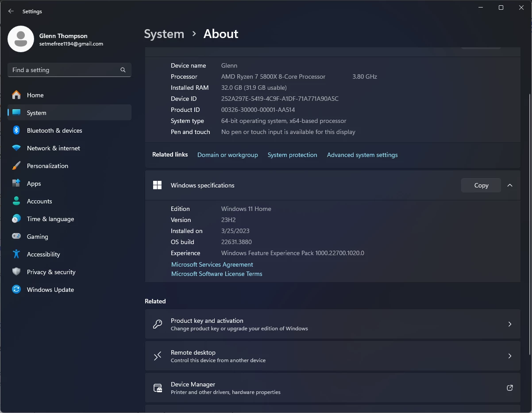Open Remote desktop chevron arrow
This screenshot has height=413, width=532.
click(x=510, y=356)
